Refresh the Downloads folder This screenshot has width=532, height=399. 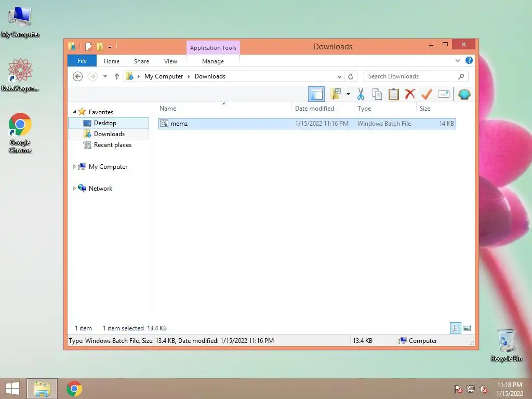click(x=351, y=76)
